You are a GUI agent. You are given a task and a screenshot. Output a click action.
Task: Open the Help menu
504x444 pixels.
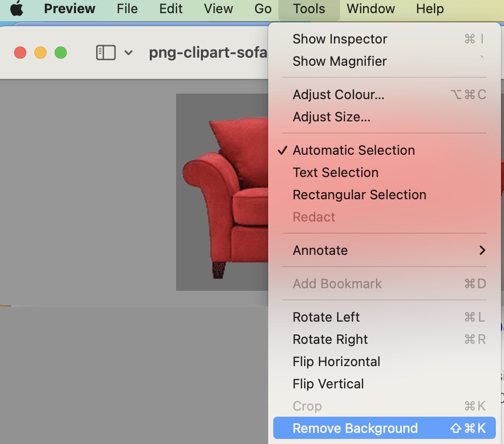[x=430, y=9]
